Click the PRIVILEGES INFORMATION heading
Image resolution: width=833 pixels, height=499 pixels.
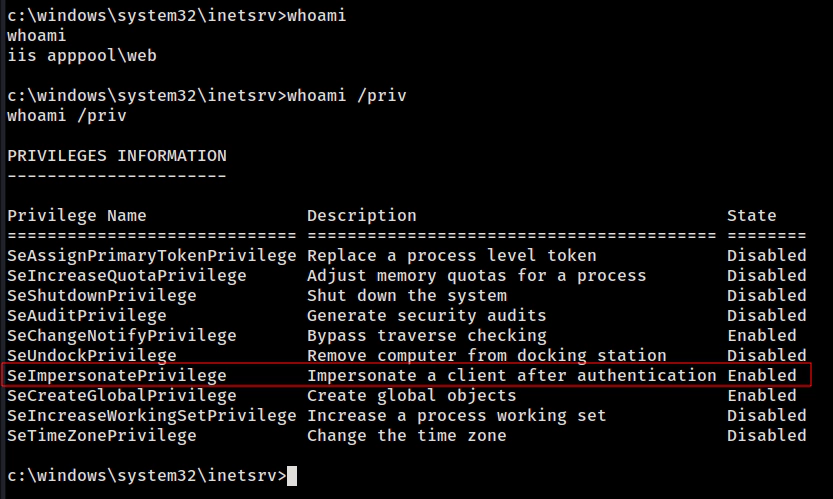[117, 156]
